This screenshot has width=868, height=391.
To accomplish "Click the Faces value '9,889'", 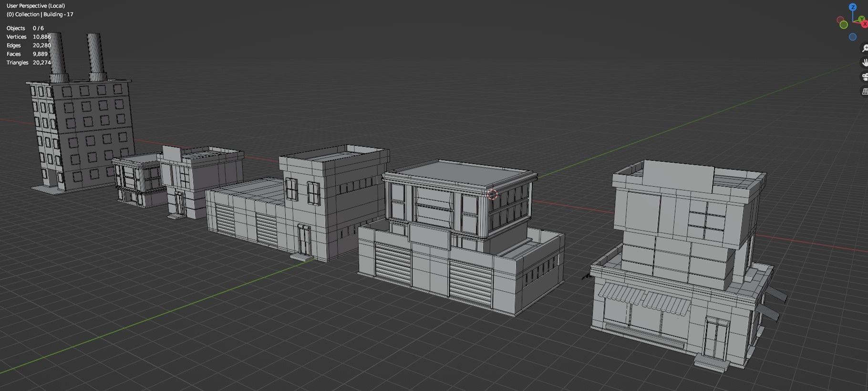I will [x=40, y=54].
